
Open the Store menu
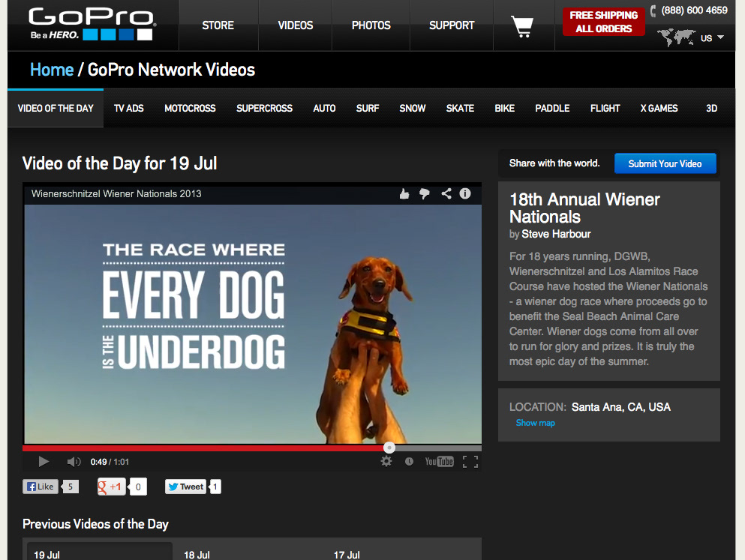coord(218,25)
